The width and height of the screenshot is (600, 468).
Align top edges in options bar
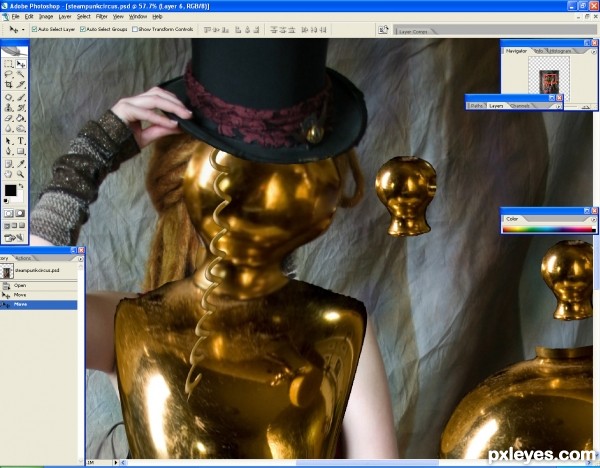coord(207,29)
